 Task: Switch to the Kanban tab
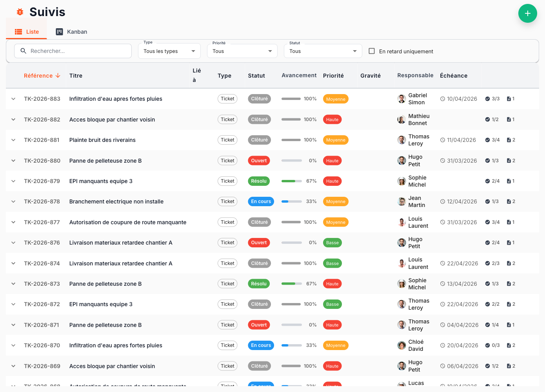[x=71, y=32]
